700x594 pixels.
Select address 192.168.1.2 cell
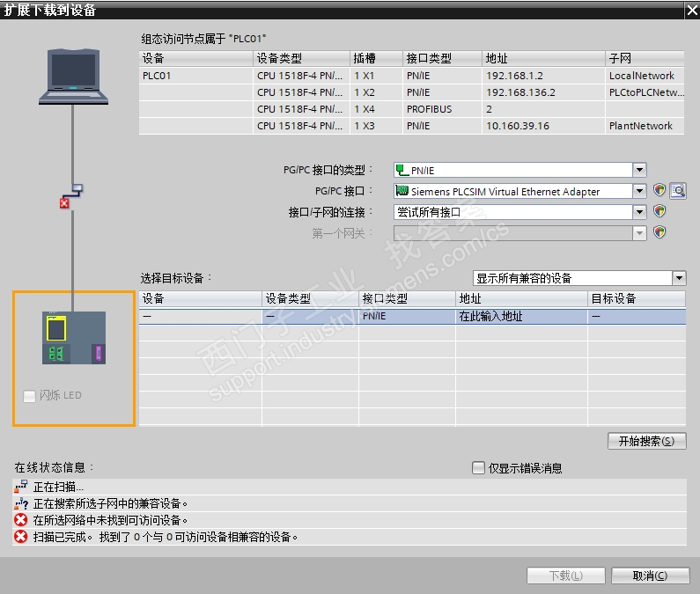543,76
